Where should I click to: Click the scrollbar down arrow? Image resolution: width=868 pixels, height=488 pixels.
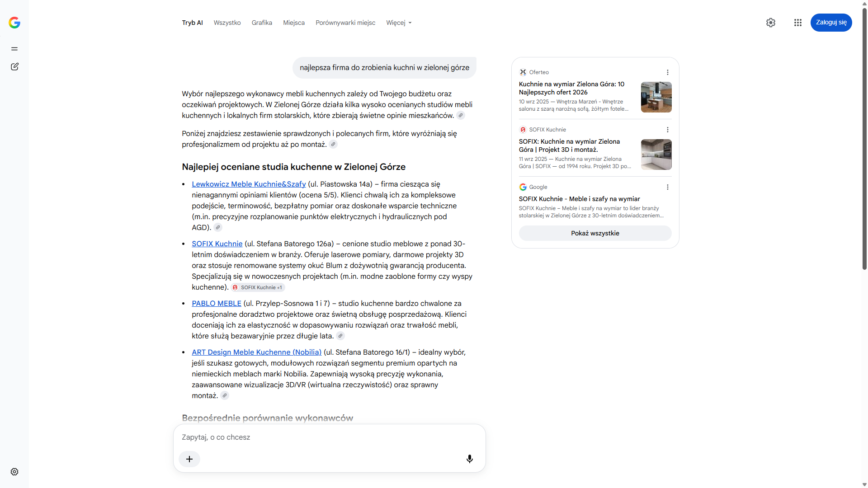coord(864,484)
